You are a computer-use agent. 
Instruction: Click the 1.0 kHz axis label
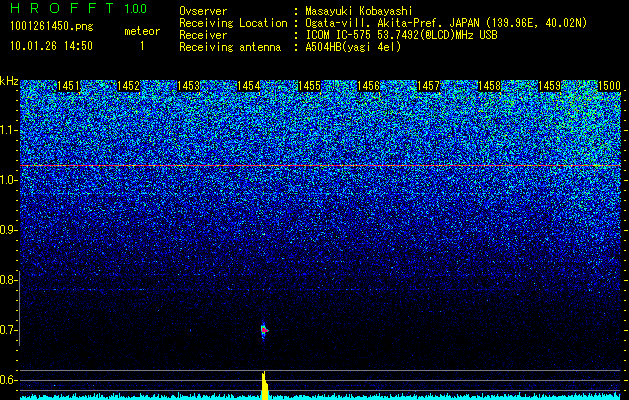tap(8, 181)
